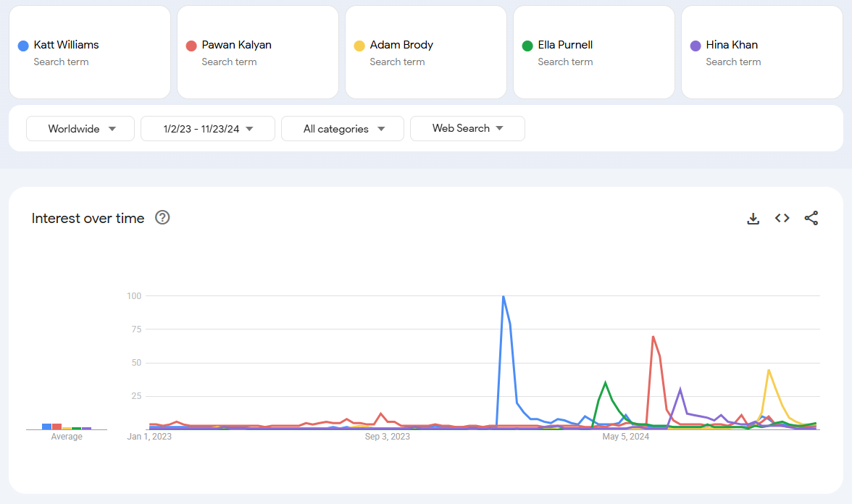Click the green dot for Ella Purnell
This screenshot has height=504, width=852.
(527, 45)
